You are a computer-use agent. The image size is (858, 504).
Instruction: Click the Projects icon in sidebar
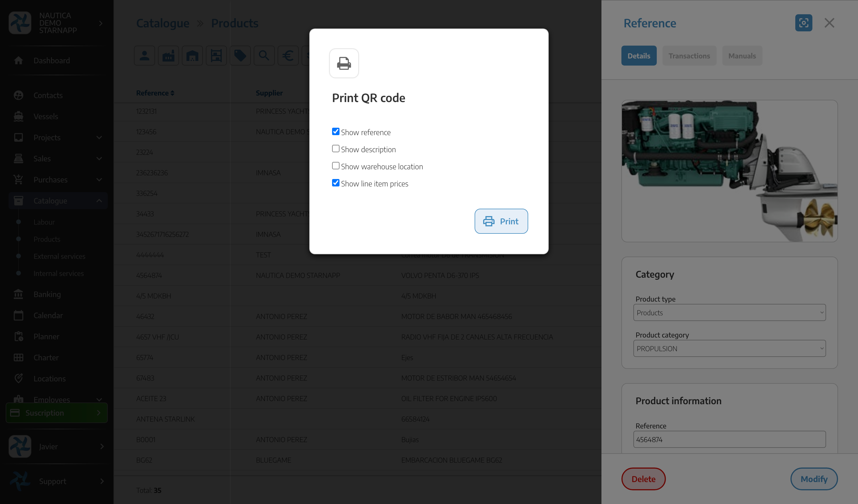click(x=18, y=137)
